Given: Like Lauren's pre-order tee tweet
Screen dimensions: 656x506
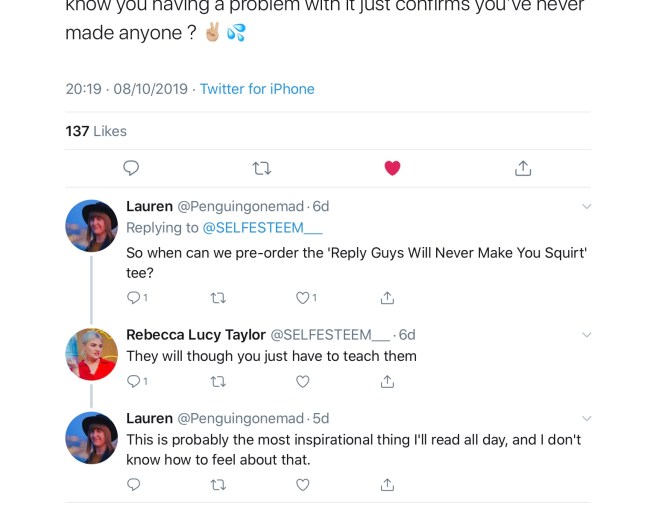Looking at the screenshot, I should 303,297.
